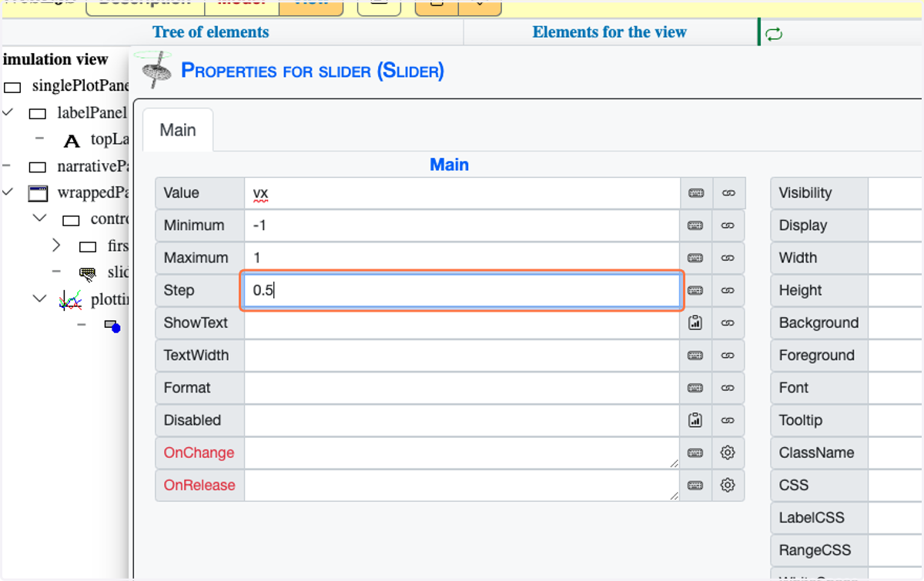Click the green refresh arrows icon

click(x=774, y=34)
